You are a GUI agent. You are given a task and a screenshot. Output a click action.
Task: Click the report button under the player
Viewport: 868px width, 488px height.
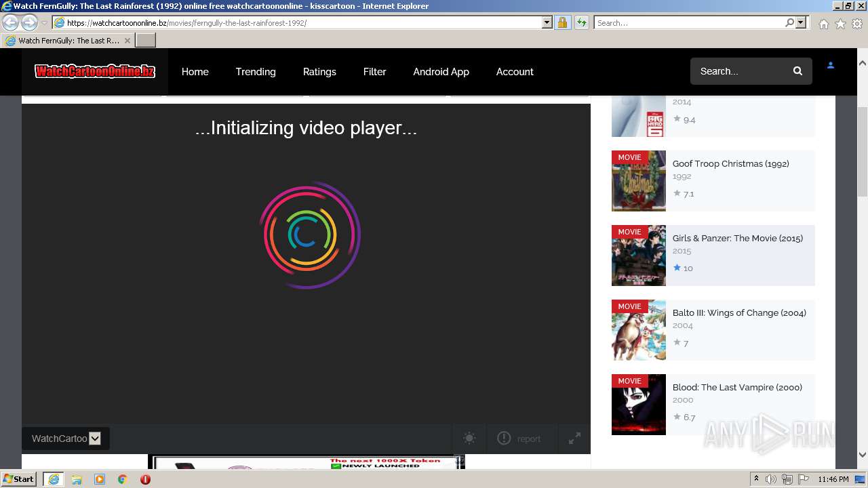pos(519,439)
